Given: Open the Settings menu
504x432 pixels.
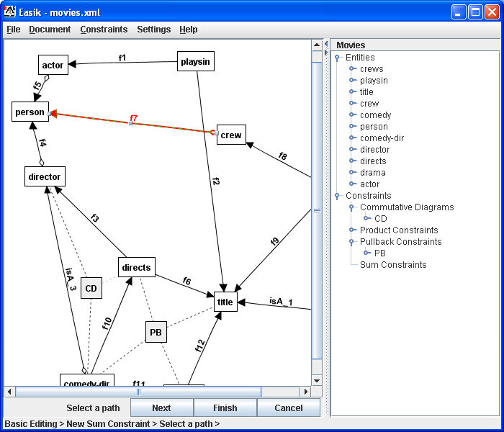Looking at the screenshot, I should point(153,30).
